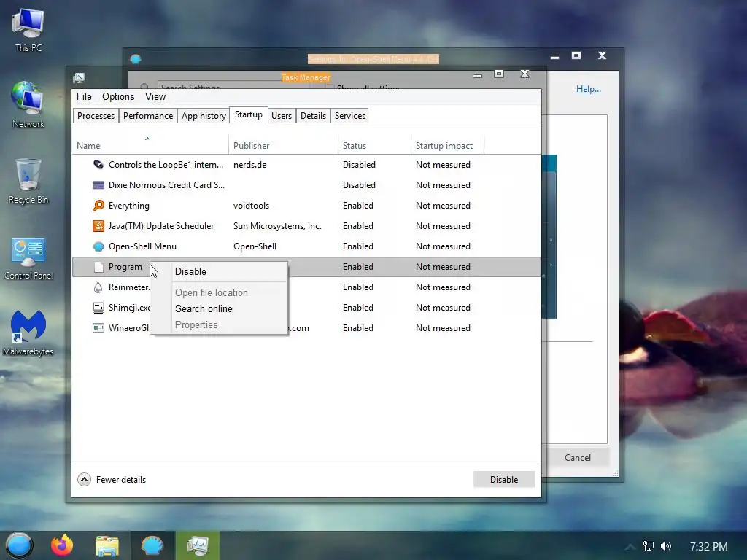Select the 'Everything' startup row name

pyautogui.click(x=128, y=206)
